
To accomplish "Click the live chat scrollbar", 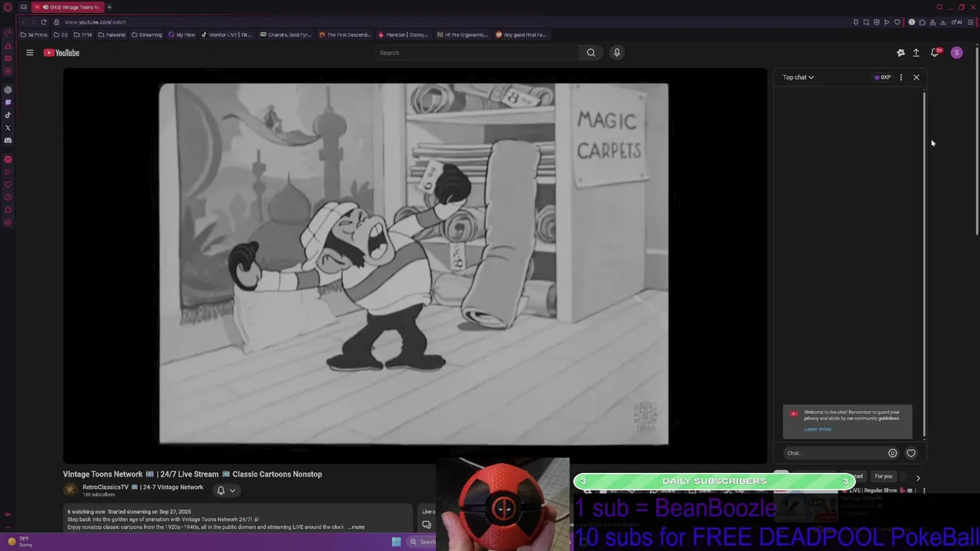I will pos(924,264).
